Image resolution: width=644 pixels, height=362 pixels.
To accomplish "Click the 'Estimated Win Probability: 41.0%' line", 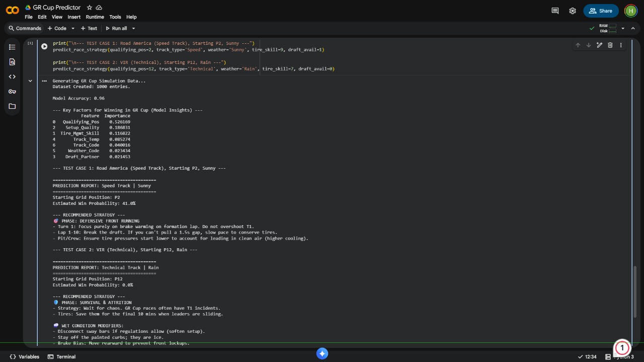I will [x=94, y=203].
